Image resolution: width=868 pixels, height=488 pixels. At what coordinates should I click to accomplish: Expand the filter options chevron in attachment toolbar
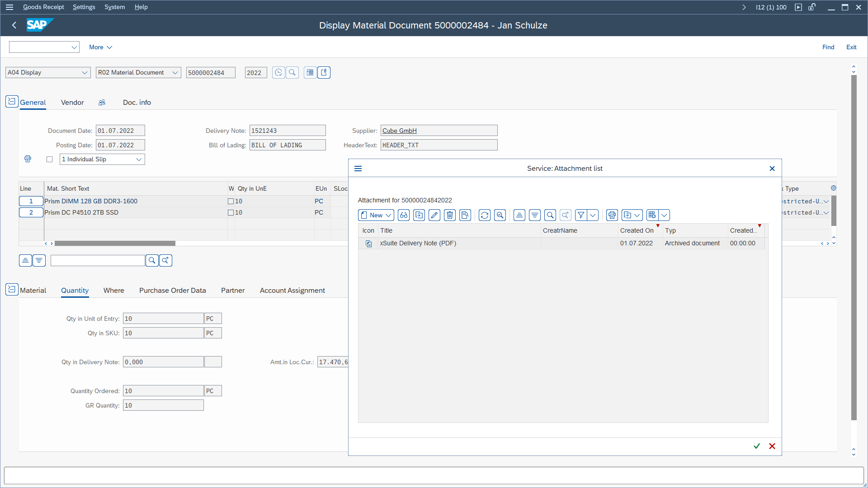tap(594, 215)
